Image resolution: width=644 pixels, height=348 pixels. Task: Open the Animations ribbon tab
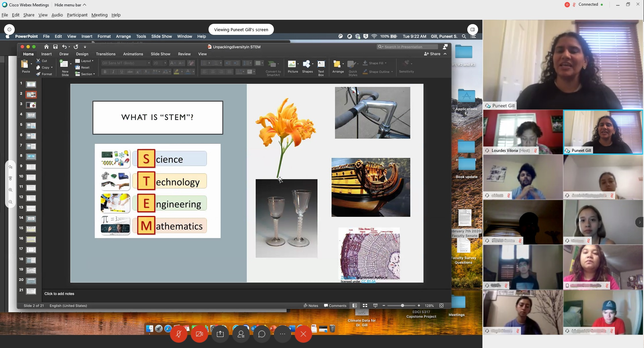133,54
